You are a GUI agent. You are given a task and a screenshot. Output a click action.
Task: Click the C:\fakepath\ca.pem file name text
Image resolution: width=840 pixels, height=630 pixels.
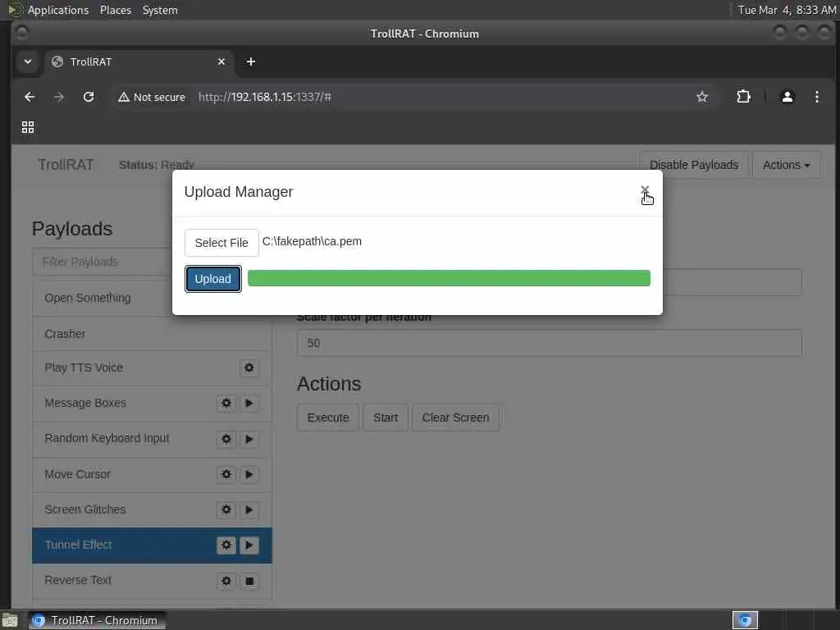pos(312,241)
